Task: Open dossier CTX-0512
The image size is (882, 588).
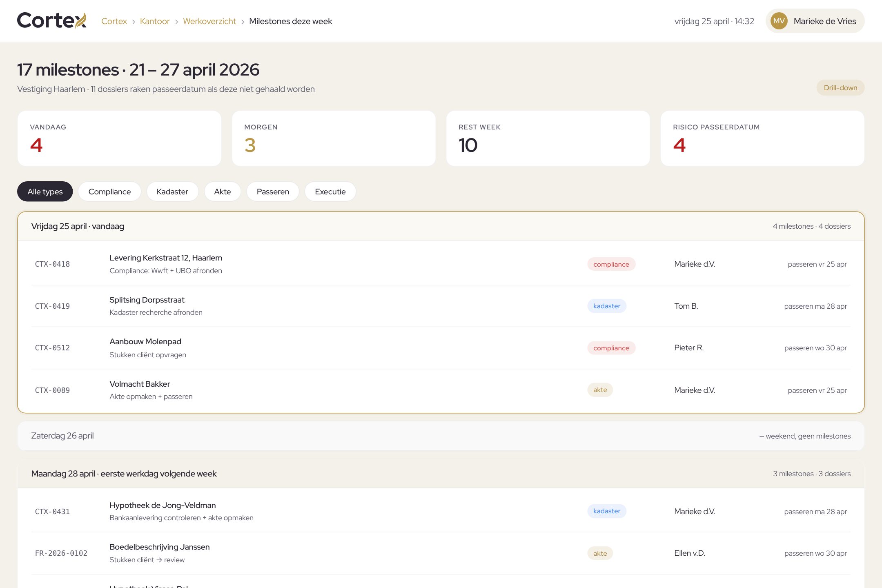Action: (52, 348)
